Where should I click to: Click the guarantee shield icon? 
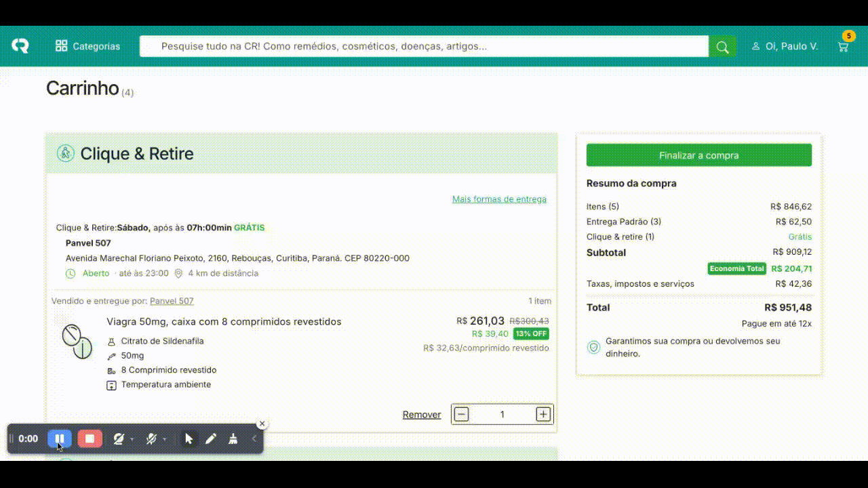click(593, 348)
